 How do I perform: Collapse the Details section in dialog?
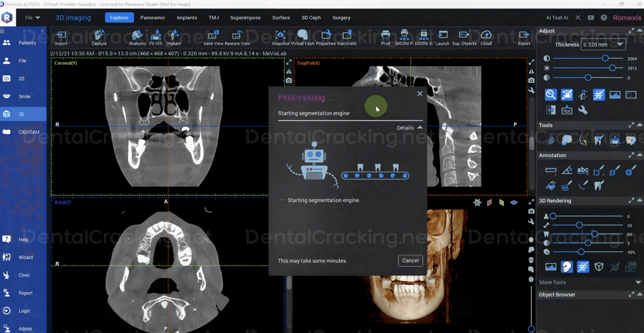(420, 128)
